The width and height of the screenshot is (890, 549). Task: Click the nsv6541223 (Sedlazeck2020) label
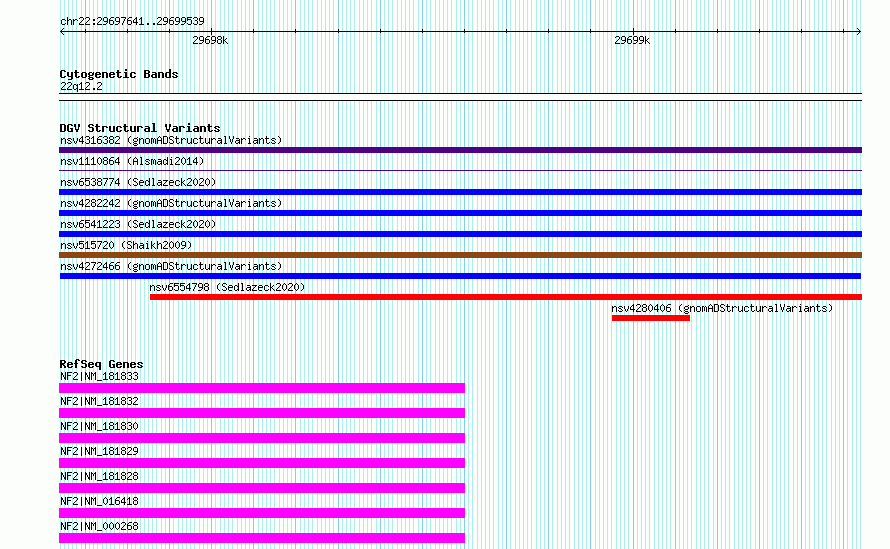click(138, 224)
